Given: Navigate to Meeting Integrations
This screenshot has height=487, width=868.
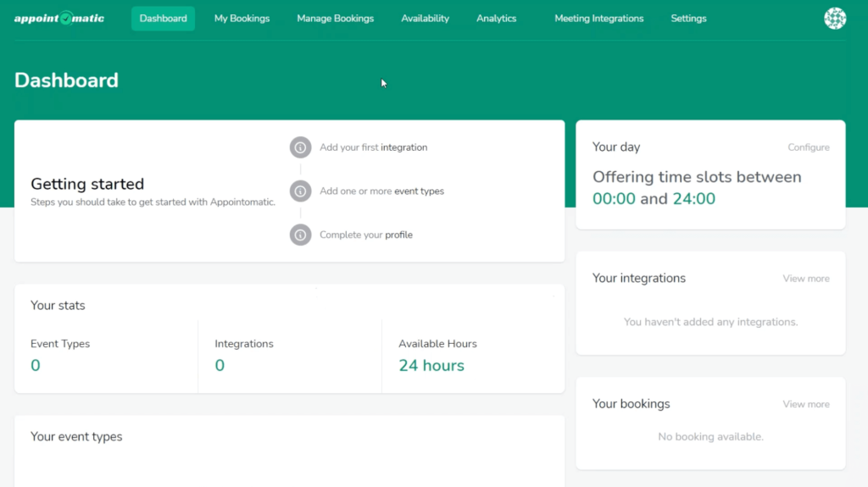Looking at the screenshot, I should point(598,19).
